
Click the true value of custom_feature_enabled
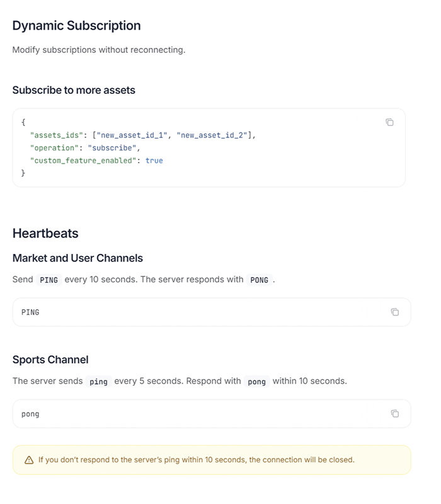pos(154,161)
